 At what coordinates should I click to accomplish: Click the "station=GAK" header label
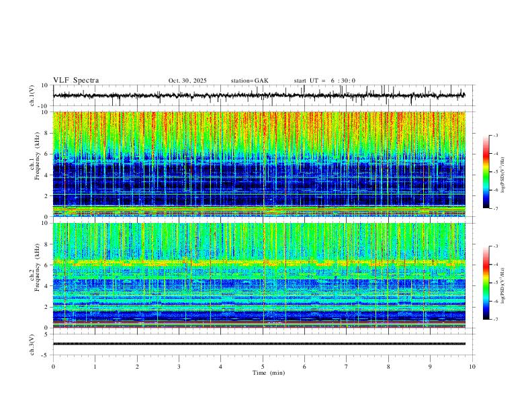point(249,81)
